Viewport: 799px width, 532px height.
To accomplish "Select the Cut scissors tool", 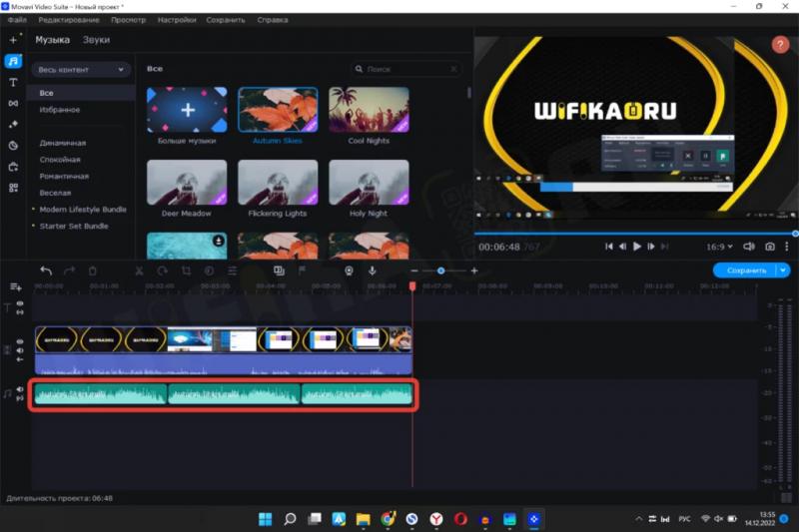I will click(139, 270).
